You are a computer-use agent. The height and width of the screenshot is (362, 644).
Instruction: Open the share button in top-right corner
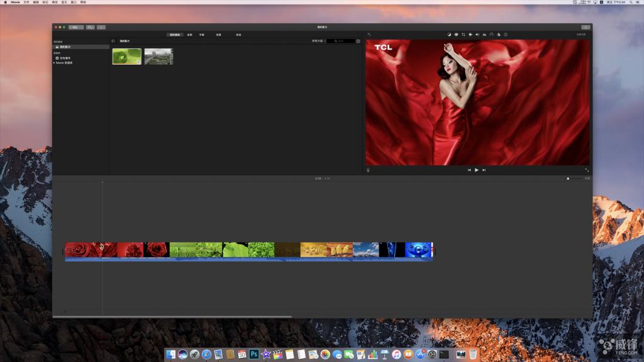586,27
